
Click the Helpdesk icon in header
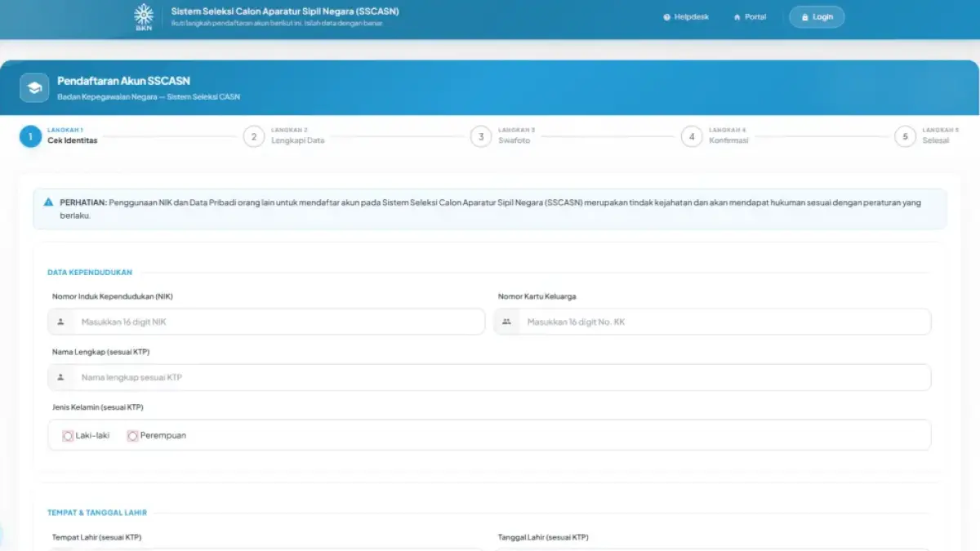point(667,17)
